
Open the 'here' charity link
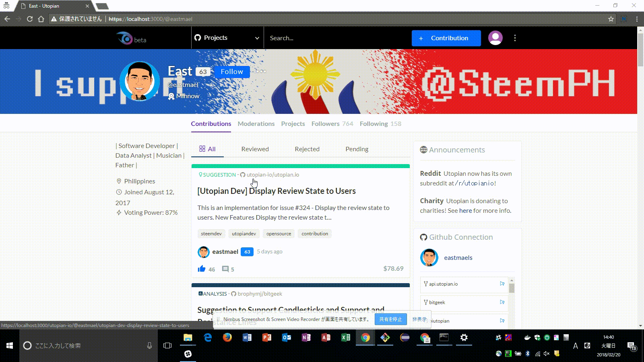click(465, 210)
